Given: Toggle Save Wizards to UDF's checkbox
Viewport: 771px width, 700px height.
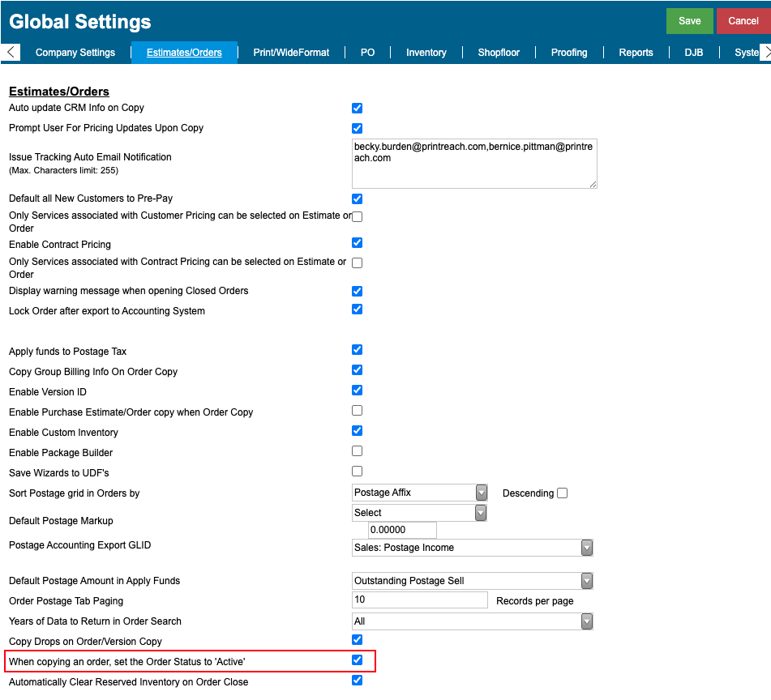Looking at the screenshot, I should pyautogui.click(x=358, y=471).
